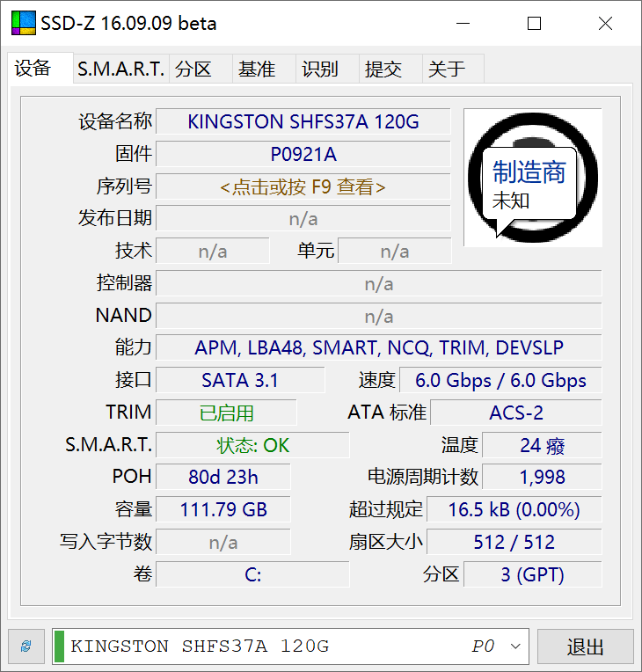Click the device name field KINGSTON SHFS37A 120G

[x=303, y=121]
